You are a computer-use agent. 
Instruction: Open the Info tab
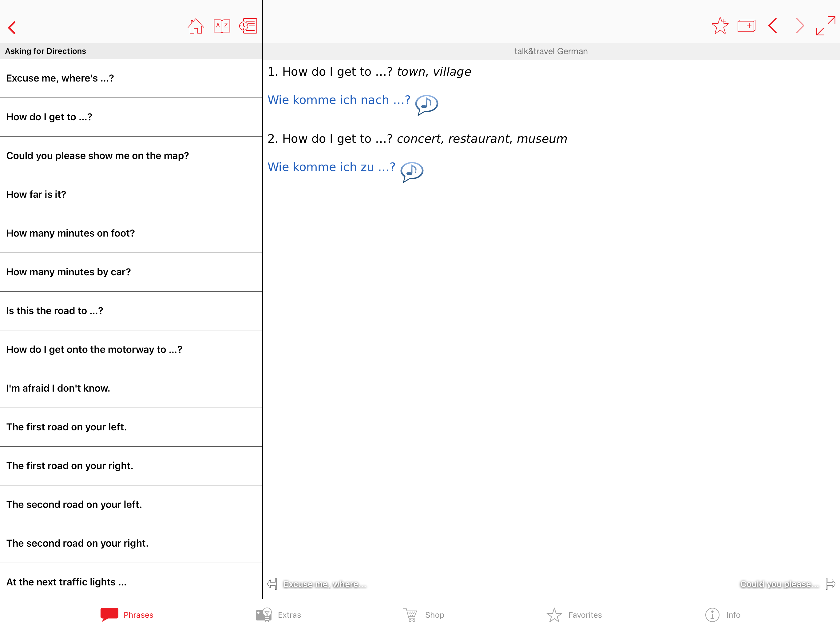click(723, 614)
